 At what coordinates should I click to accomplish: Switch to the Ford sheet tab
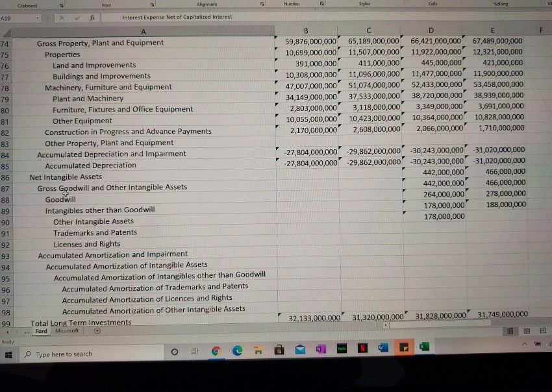[41, 331]
